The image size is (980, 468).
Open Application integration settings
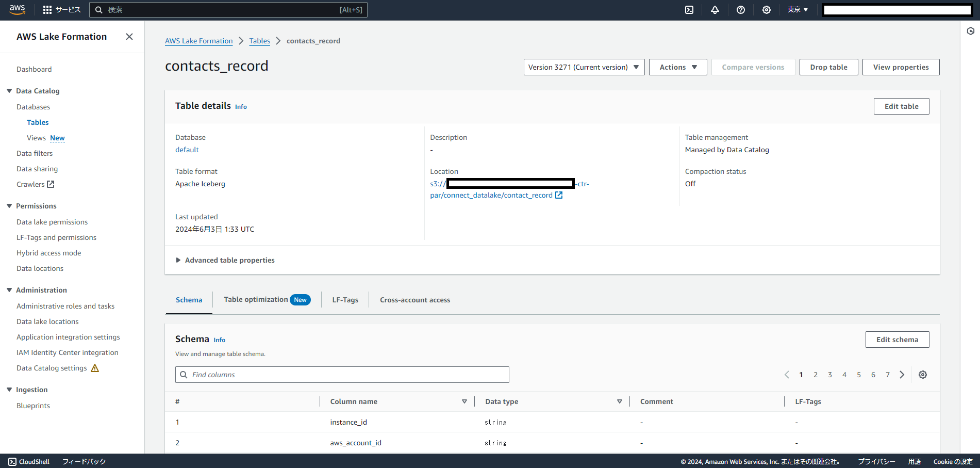[68, 337]
